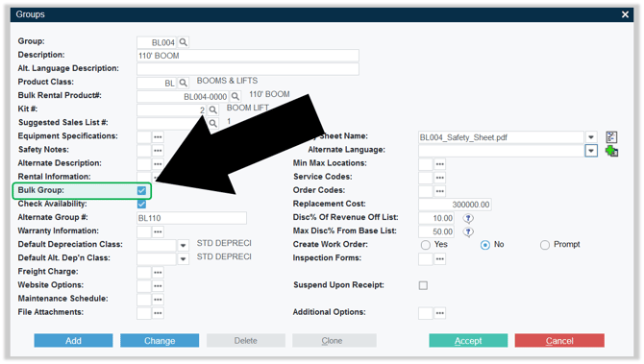Click the Alt. Language Description field
This screenshot has height=364, width=644.
tap(248, 69)
